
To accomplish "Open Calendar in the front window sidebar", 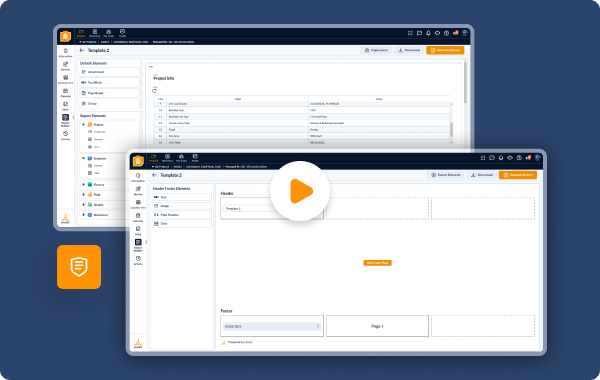I will tap(138, 218).
